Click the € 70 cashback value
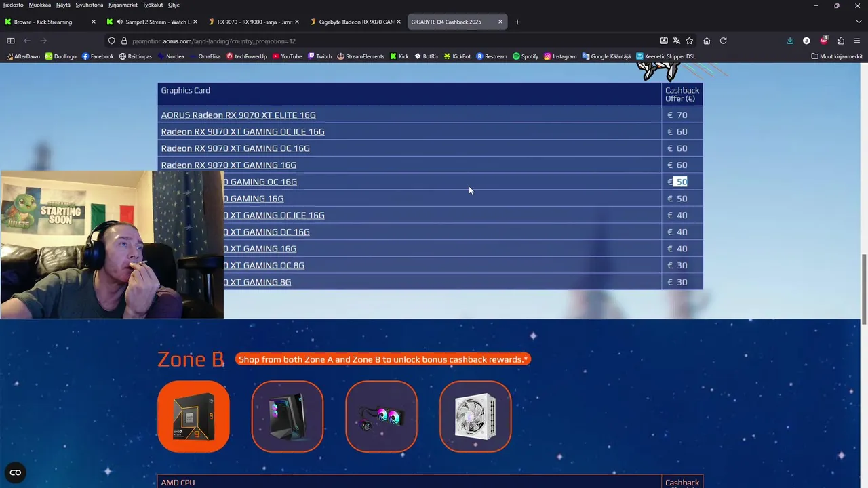Screen dimensions: 868x488 click(x=677, y=115)
